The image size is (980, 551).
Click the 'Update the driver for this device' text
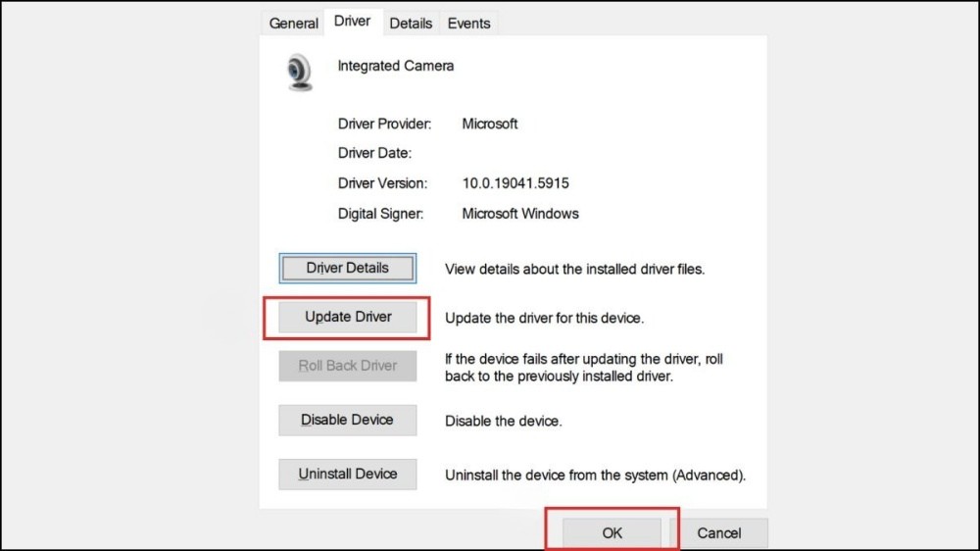click(x=544, y=318)
